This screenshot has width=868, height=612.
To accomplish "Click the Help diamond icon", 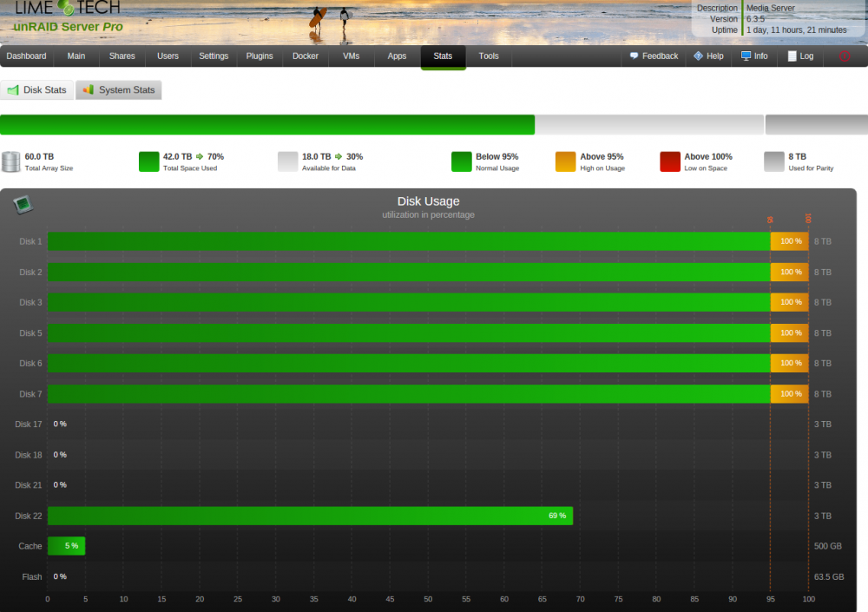I will [x=698, y=56].
